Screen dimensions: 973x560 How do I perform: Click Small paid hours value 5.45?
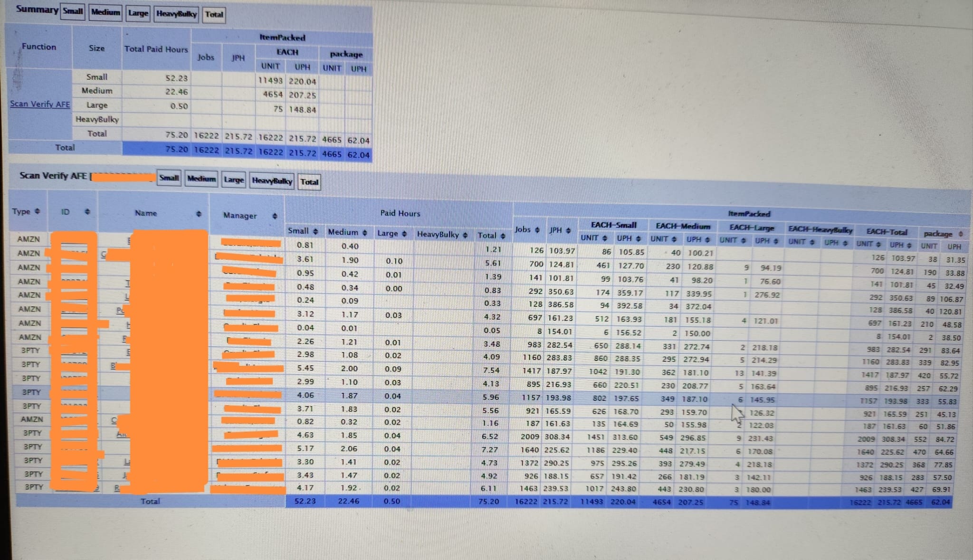tap(305, 368)
